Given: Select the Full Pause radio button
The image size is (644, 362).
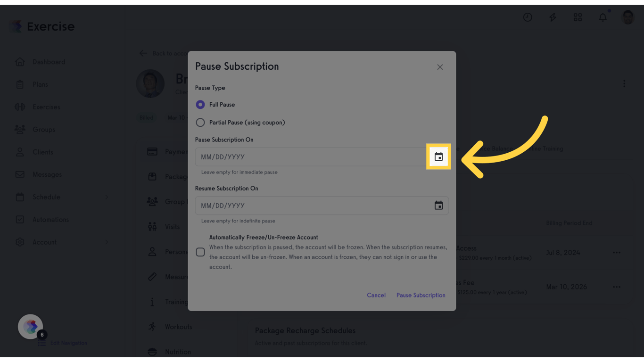Looking at the screenshot, I should 200,104.
